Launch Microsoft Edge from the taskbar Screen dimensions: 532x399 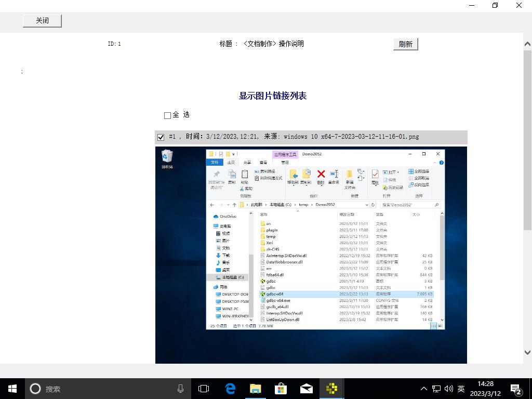click(x=230, y=389)
